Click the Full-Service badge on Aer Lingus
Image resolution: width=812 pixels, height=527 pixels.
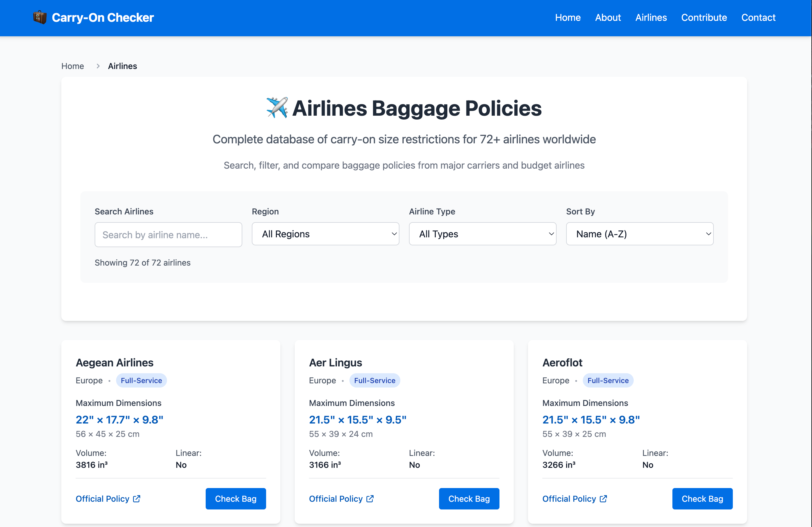(374, 380)
